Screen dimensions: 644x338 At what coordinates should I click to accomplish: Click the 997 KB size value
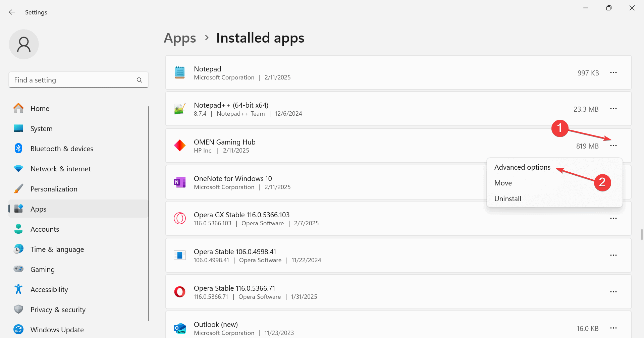588,73
